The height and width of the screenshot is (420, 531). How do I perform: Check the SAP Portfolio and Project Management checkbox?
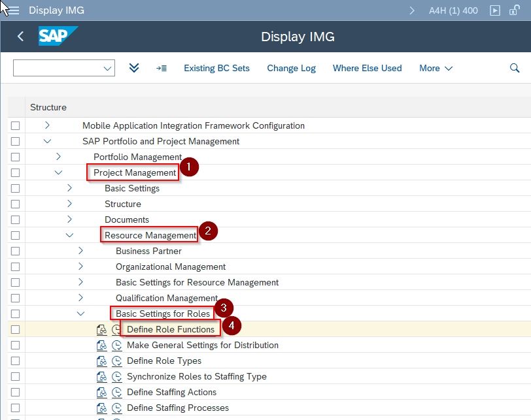[15, 141]
